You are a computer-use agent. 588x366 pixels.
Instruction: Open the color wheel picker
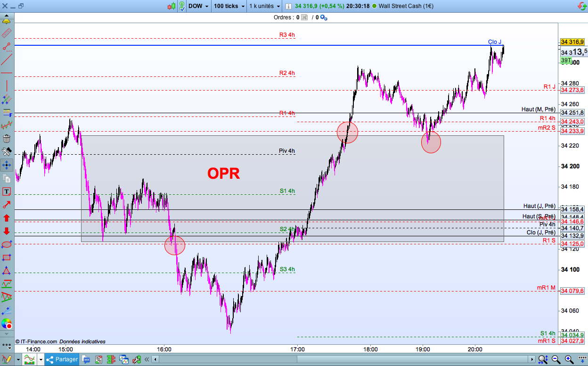pos(7,324)
